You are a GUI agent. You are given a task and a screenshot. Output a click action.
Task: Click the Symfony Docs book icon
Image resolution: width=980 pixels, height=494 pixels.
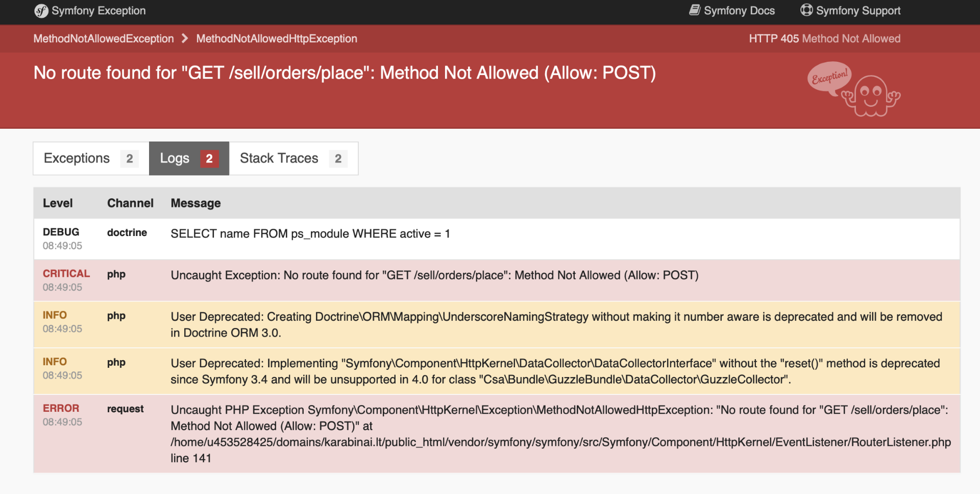[x=695, y=10]
